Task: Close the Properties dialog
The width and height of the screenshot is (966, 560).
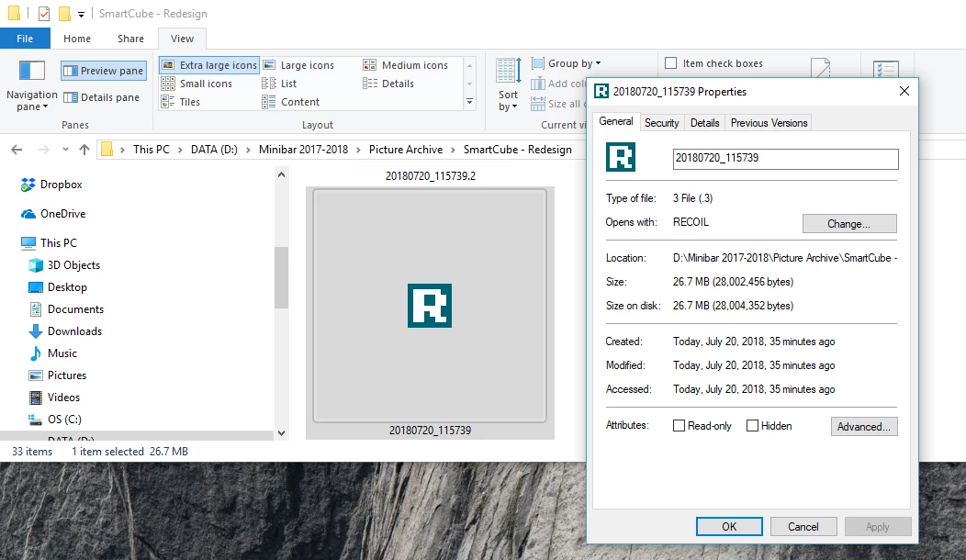Action: tap(904, 91)
